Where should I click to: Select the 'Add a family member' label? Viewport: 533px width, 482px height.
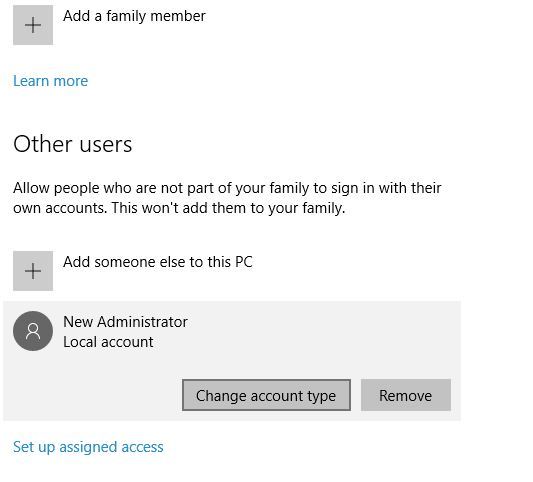[134, 16]
